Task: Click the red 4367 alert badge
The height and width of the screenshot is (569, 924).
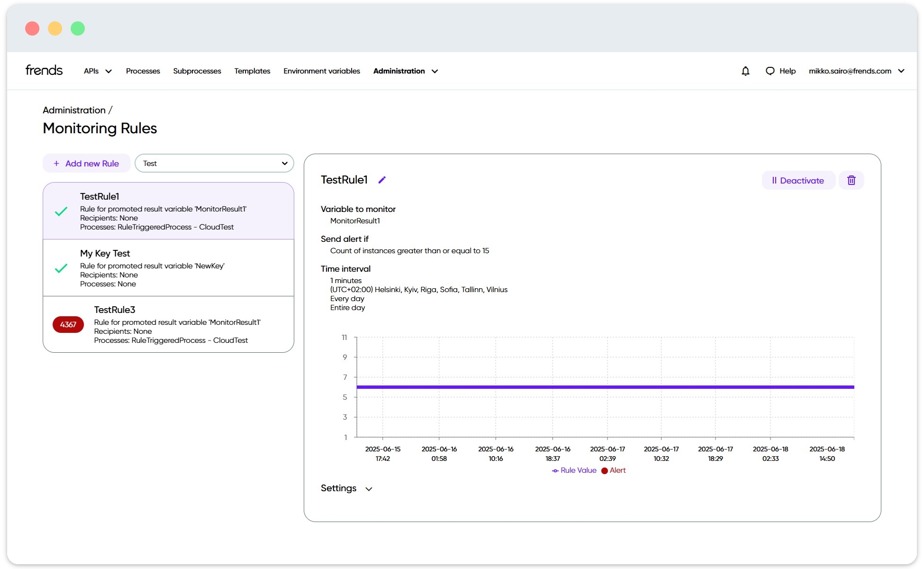Action: [68, 325]
